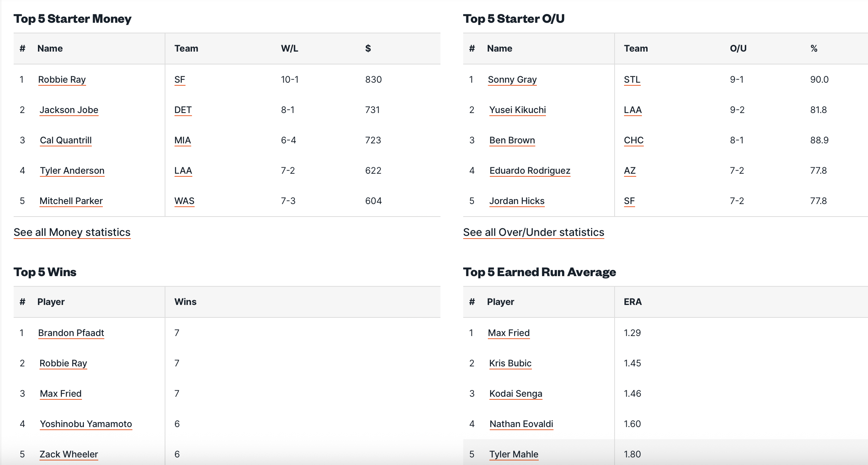Open Mitchell Parker's profile link
This screenshot has height=465, width=868.
71,201
